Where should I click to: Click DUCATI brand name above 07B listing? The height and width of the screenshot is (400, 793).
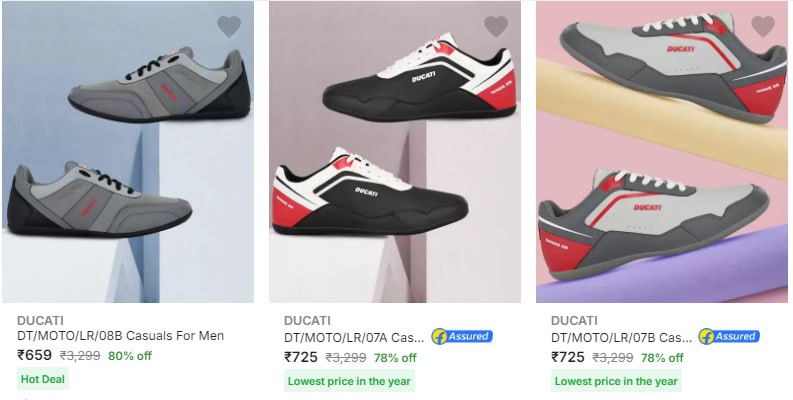click(x=574, y=320)
